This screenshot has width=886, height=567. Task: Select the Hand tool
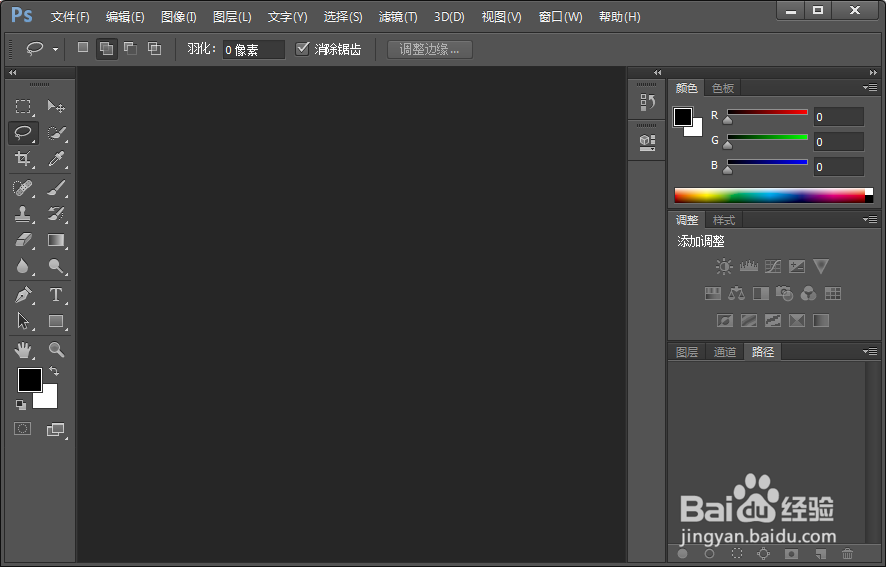[x=23, y=350]
